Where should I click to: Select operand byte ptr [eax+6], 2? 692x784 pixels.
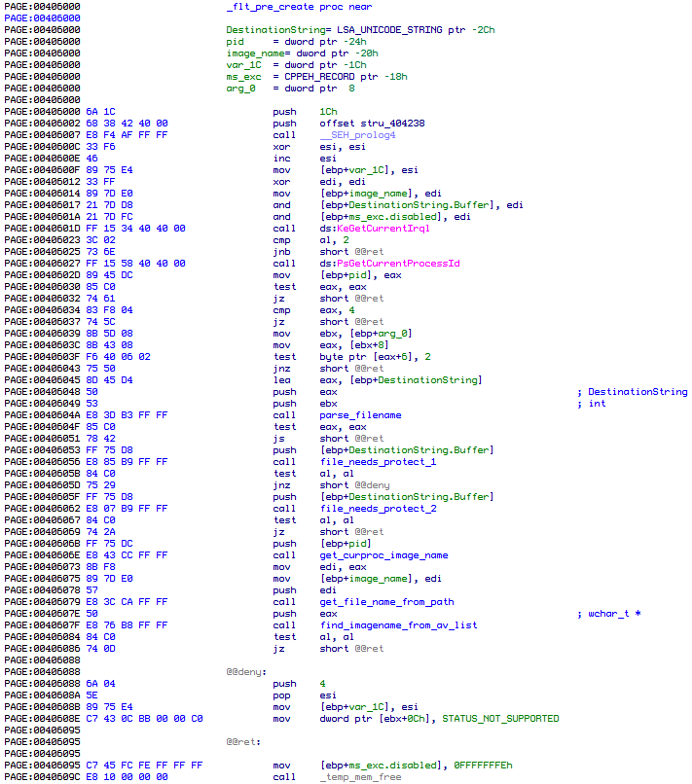click(x=375, y=357)
